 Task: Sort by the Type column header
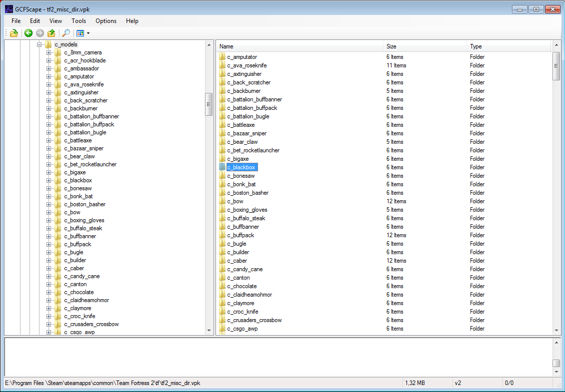[x=509, y=46]
